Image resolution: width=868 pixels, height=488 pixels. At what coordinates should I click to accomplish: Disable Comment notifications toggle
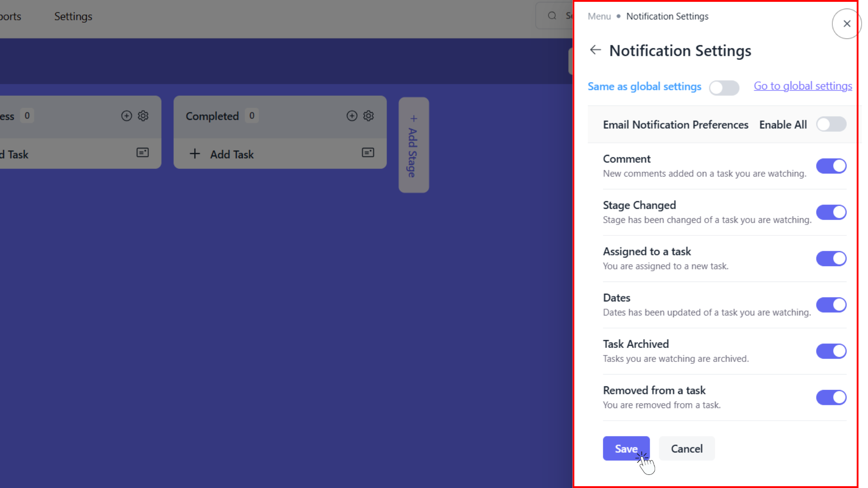(831, 166)
